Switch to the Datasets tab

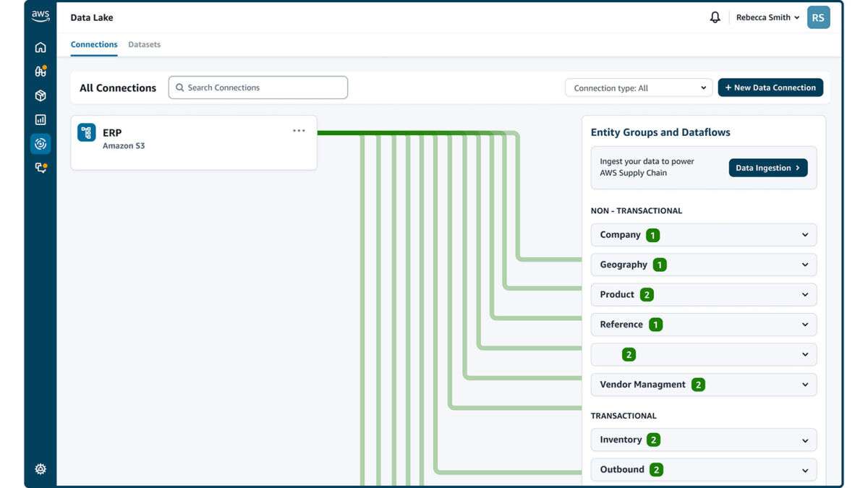(x=144, y=44)
